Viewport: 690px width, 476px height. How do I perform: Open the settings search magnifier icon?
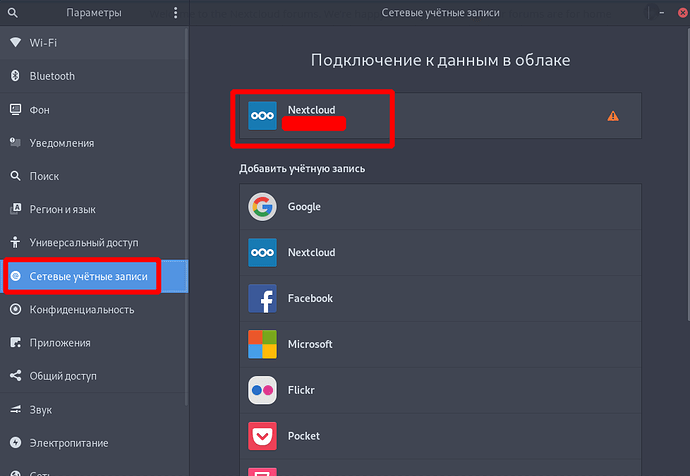pos(13,13)
